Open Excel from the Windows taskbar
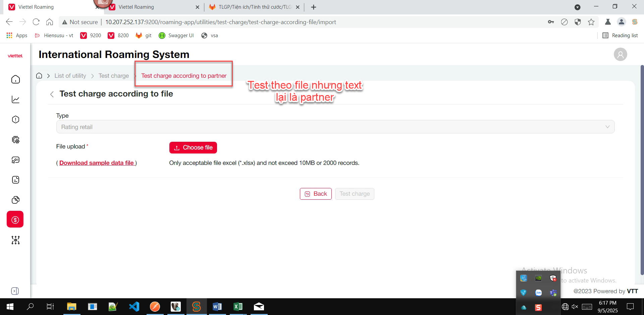The height and width of the screenshot is (315, 644). click(238, 307)
